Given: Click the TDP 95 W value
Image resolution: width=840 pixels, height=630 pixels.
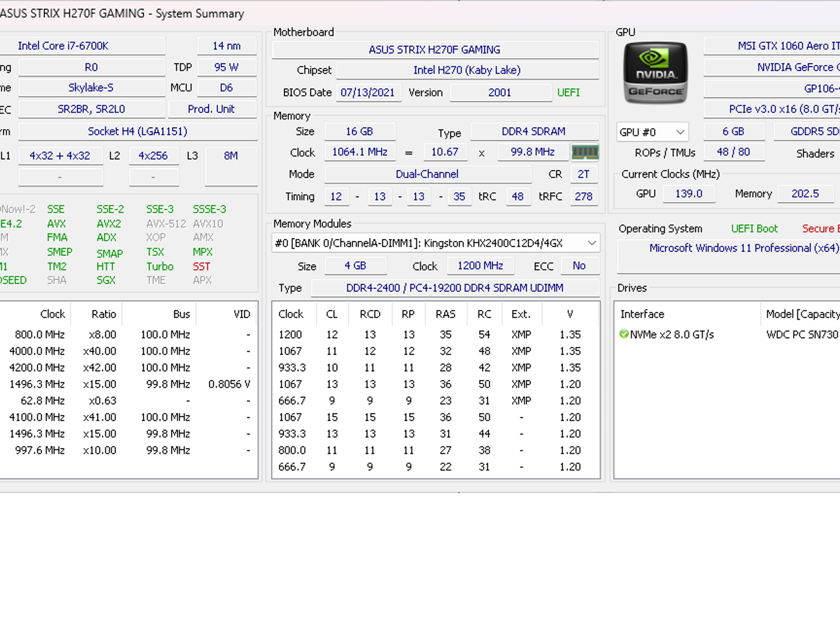Looking at the screenshot, I should click(x=227, y=67).
